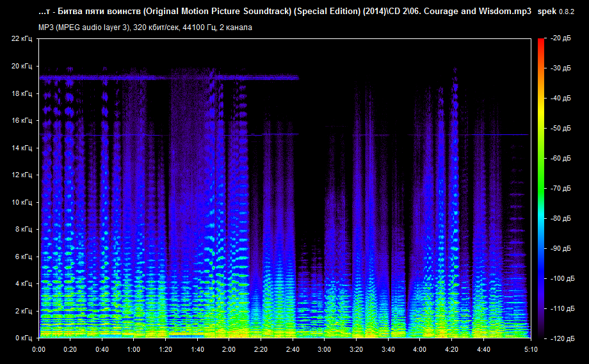Screen dimensions: 589x364
Task: Select the -70 дБ level label
Action: tap(561, 189)
